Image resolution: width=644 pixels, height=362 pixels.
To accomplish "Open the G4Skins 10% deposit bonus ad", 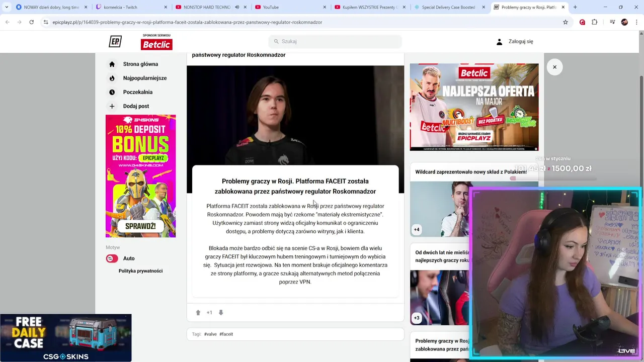I will (140, 176).
